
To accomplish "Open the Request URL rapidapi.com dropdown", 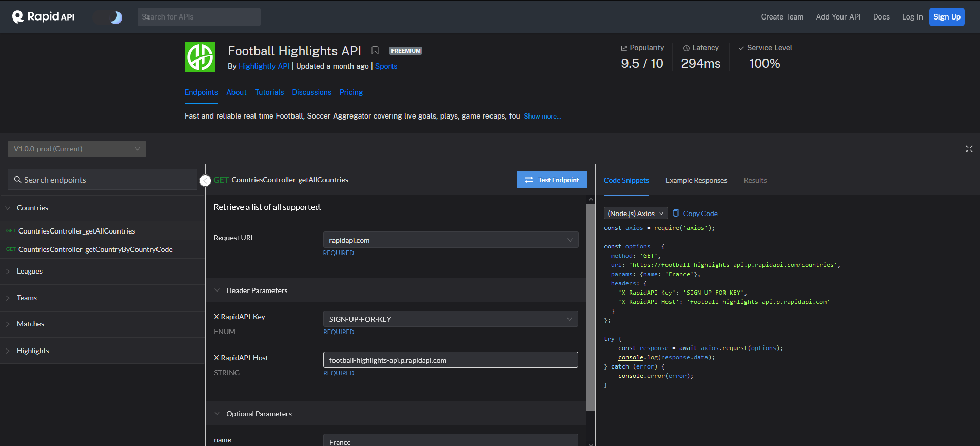I will pyautogui.click(x=450, y=240).
